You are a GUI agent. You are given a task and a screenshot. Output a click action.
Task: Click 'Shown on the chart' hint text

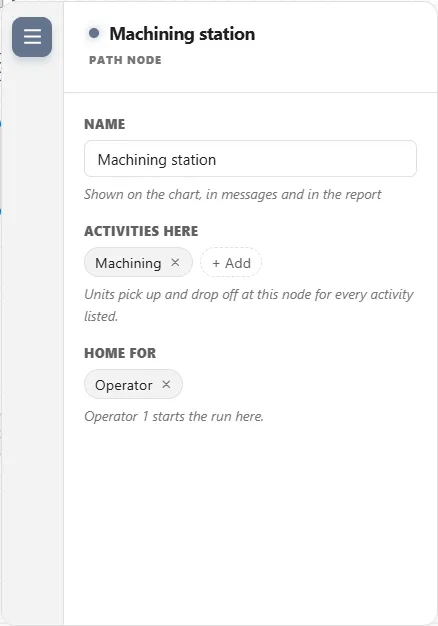233,194
